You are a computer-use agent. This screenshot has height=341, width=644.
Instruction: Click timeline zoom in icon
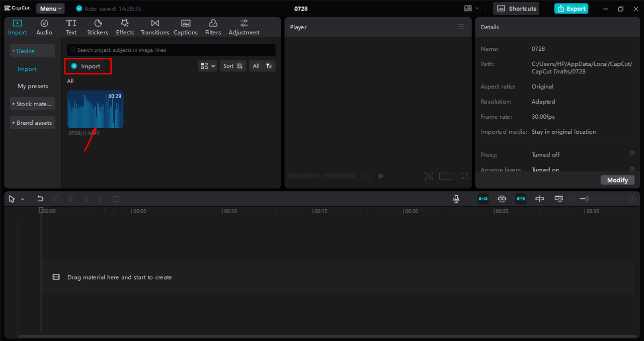632,199
